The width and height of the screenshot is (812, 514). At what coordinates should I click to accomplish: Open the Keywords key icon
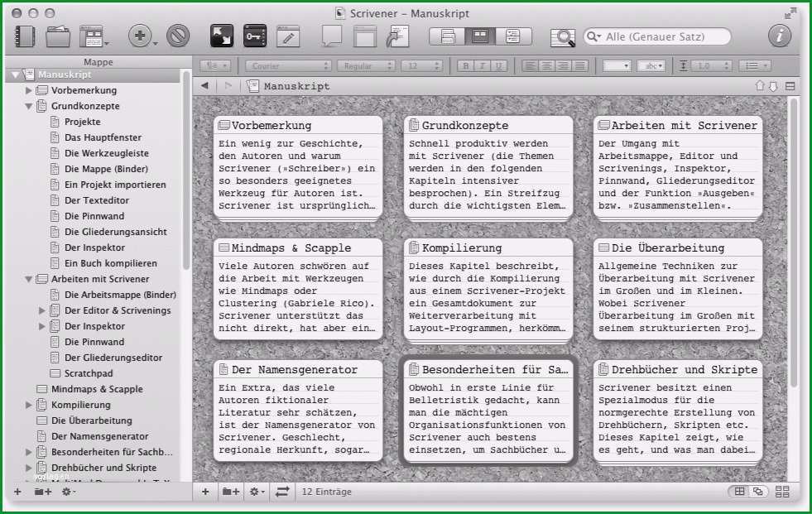(255, 36)
